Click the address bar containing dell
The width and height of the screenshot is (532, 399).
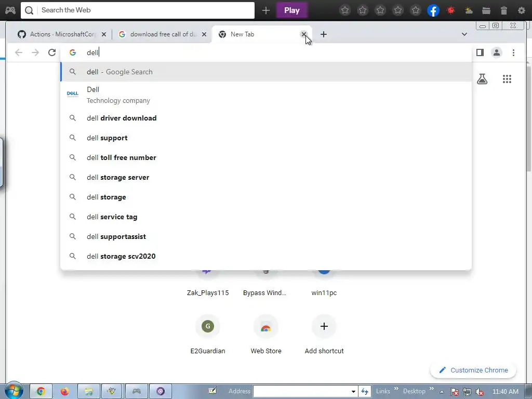tap(266, 52)
